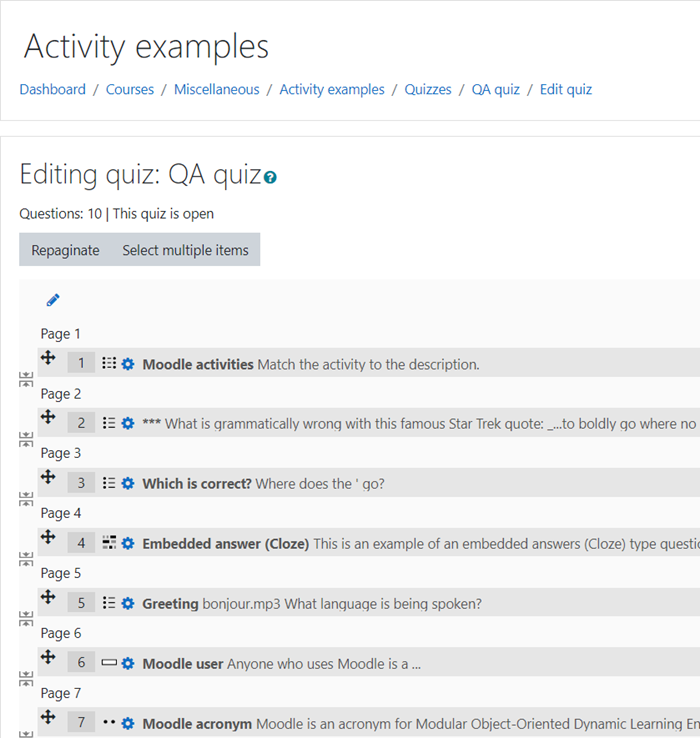Click true/false icon of question 7
This screenshot has height=738, width=700.
(x=109, y=722)
